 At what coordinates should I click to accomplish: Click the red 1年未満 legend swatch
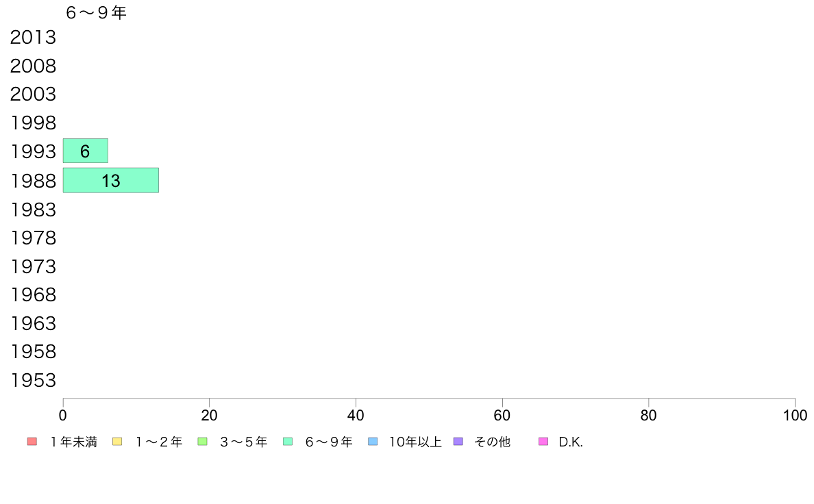pyautogui.click(x=32, y=442)
